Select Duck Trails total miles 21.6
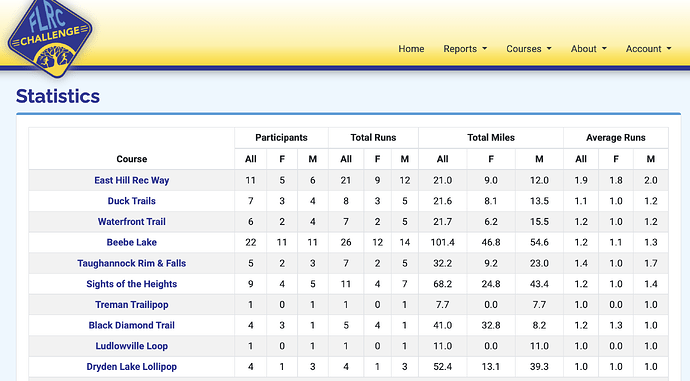This screenshot has width=690, height=381. (442, 201)
